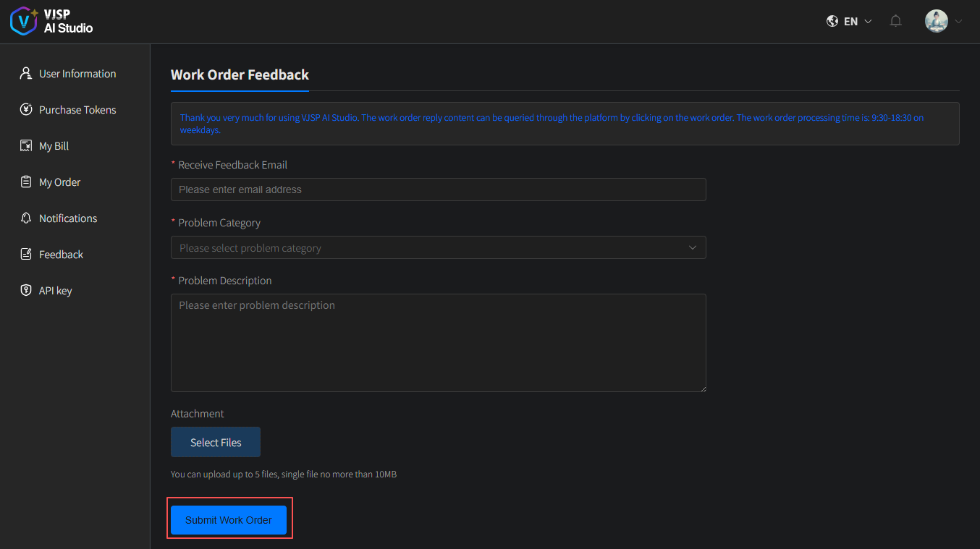Click the Select Files button
The width and height of the screenshot is (980, 549).
216,442
